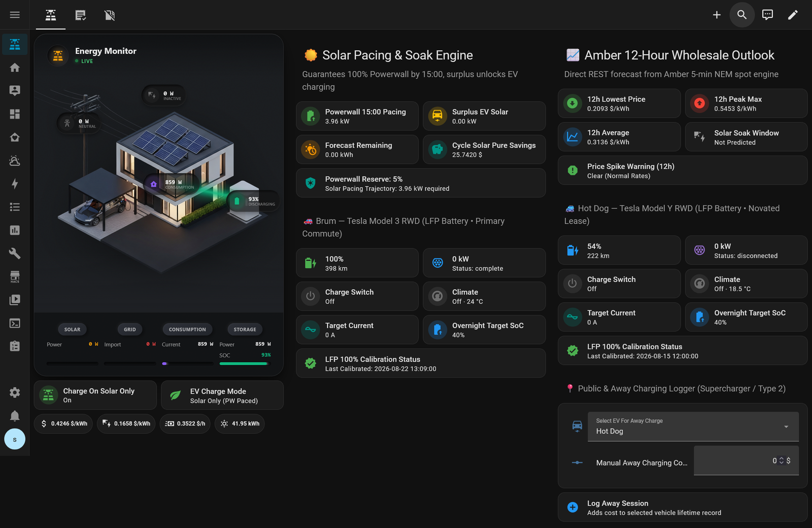Toggle Hot Dog's Charge Switch card
This screenshot has width=812, height=528.
click(x=619, y=284)
